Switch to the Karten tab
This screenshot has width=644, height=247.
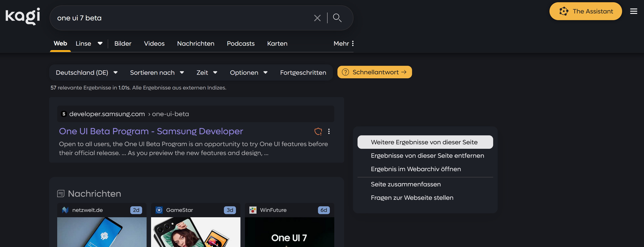(x=277, y=44)
